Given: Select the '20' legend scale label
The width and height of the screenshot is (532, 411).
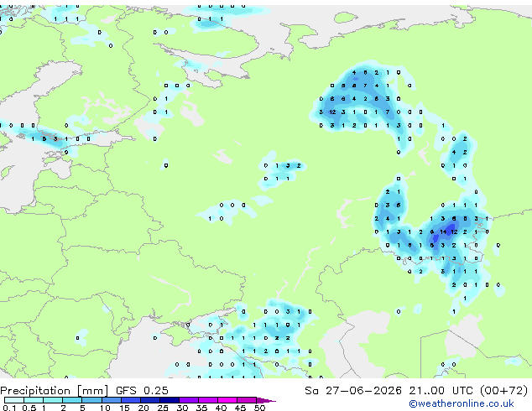Looking at the screenshot, I should tap(143, 408).
